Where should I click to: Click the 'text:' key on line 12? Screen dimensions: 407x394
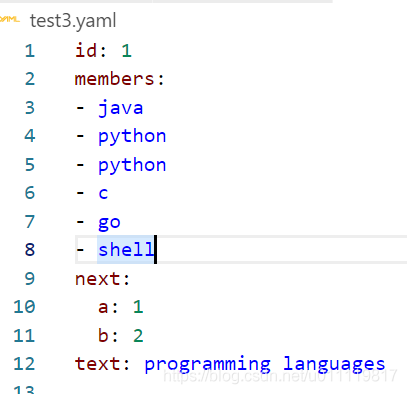102,364
